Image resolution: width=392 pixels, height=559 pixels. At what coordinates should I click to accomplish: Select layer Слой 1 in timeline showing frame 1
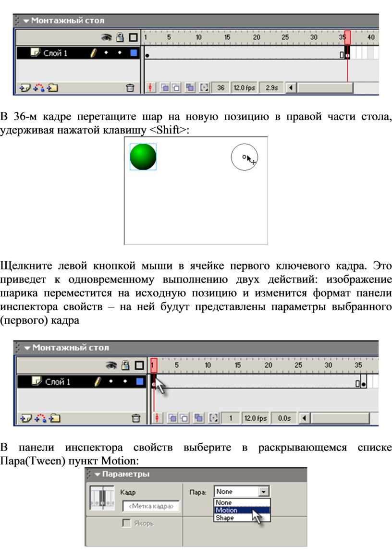tap(58, 381)
